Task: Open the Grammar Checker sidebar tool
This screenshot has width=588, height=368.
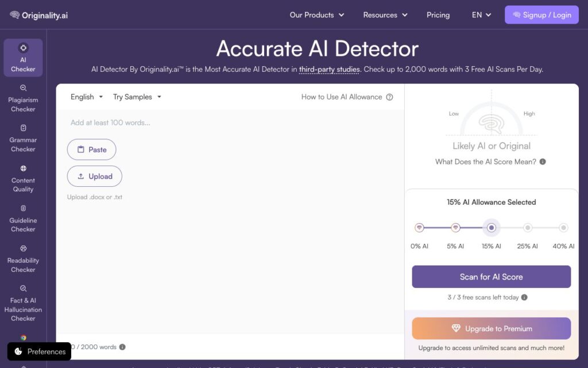Action: pyautogui.click(x=23, y=139)
